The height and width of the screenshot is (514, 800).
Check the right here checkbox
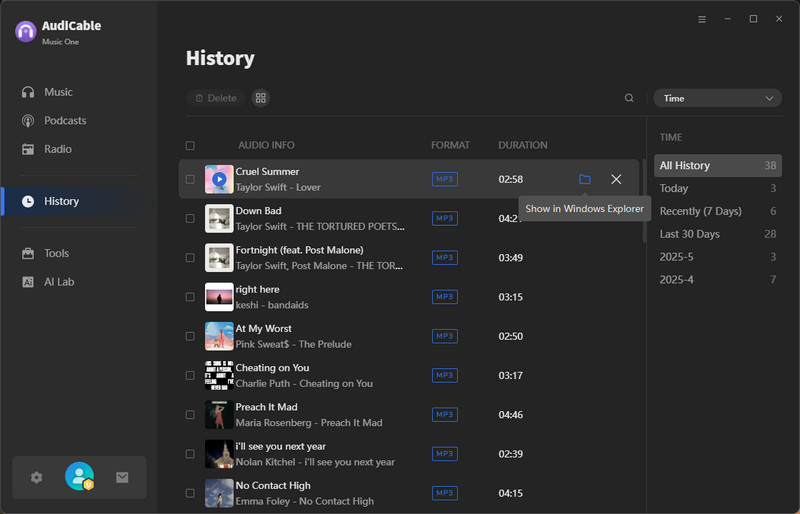(190, 297)
